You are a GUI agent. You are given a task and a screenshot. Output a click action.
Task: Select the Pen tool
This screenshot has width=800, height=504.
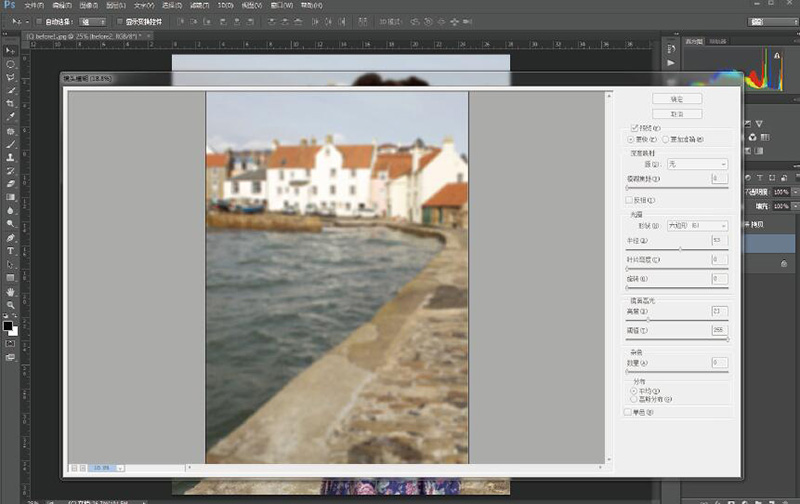[10, 238]
